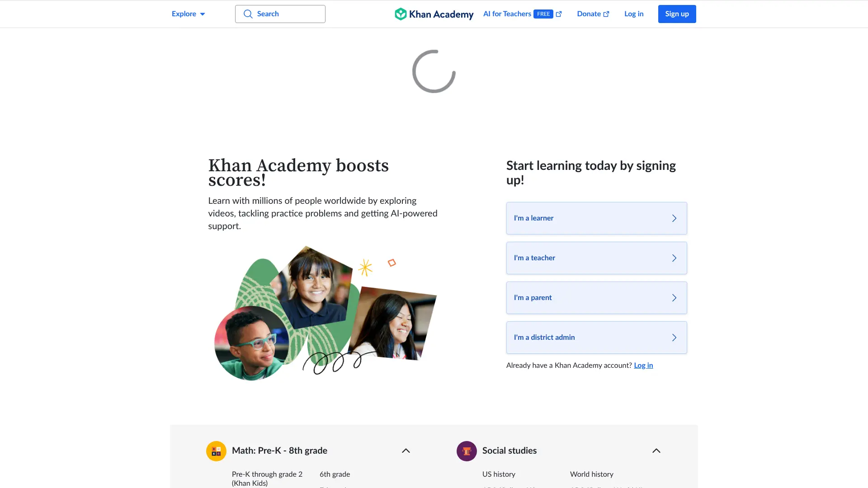Collapse the Social studies section
Viewport: 868px width, 488px height.
656,451
